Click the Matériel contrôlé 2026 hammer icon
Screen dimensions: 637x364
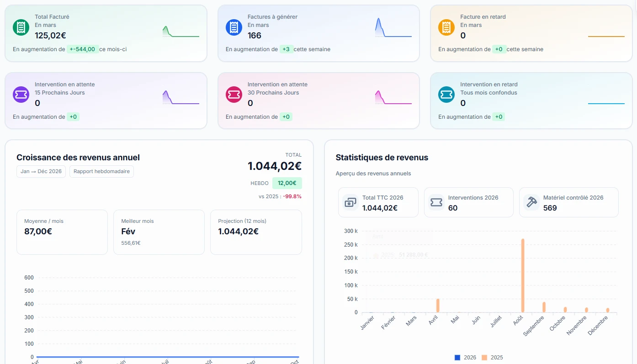531,202
